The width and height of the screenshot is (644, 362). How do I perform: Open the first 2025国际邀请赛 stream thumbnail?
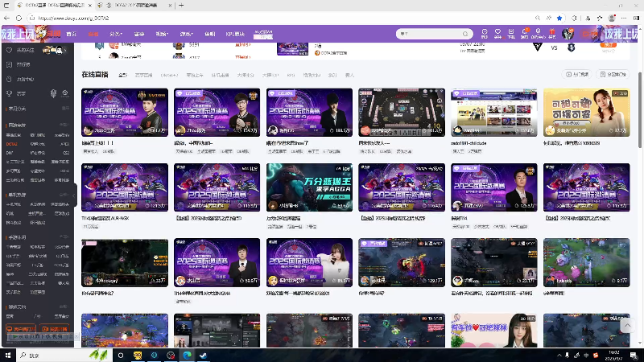point(125,112)
